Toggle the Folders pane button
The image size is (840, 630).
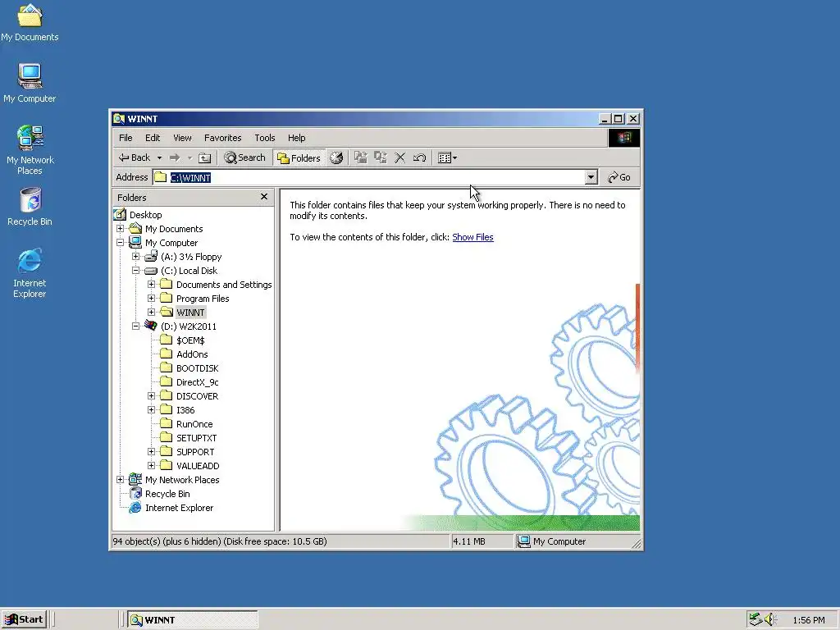[299, 157]
